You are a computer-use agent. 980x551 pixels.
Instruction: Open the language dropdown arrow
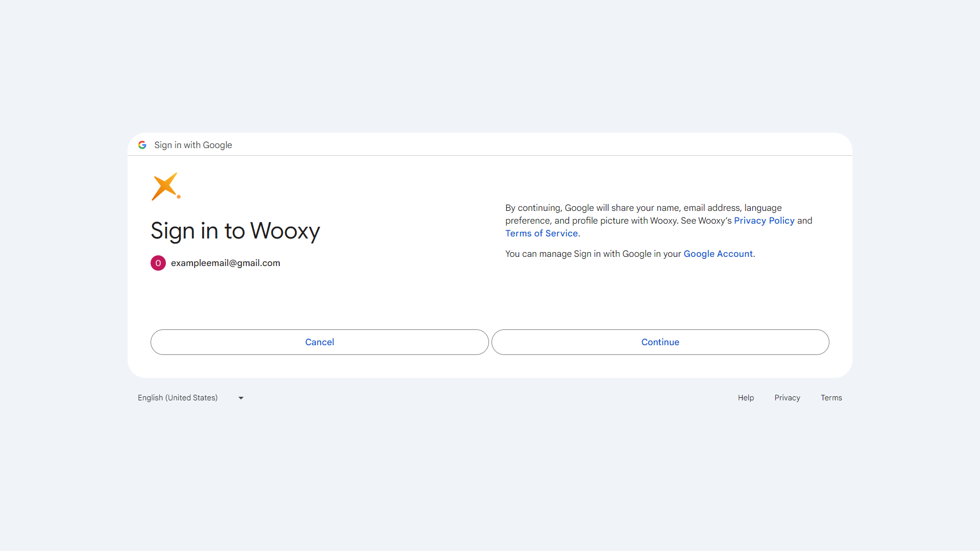point(240,398)
